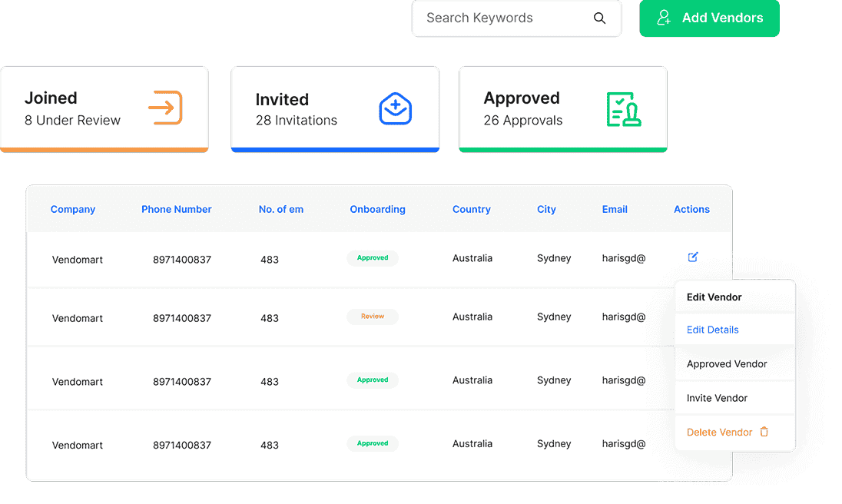The image size is (842, 504).
Task: Click the Approved badge in the third row
Action: click(x=373, y=380)
